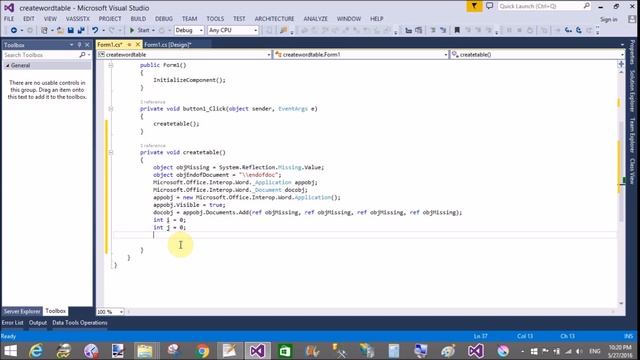Click the document tab list dropdown arrow
Screen dimensions: 640x360
coord(622,44)
